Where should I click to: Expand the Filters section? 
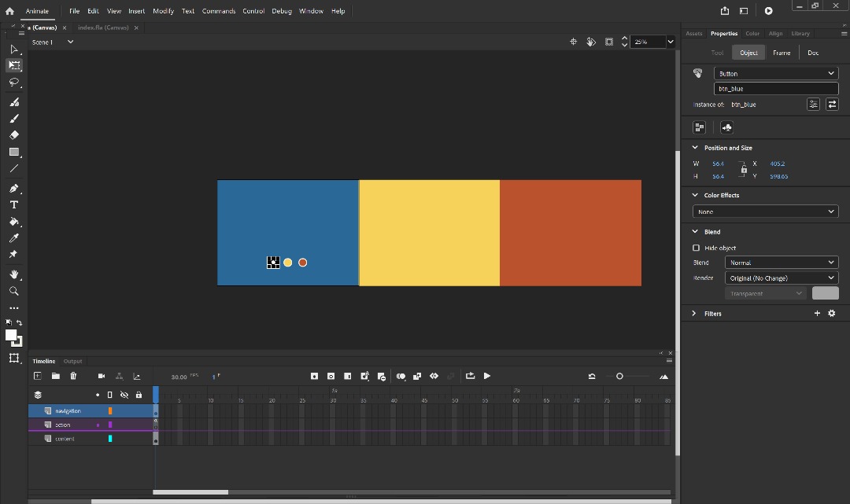tap(694, 314)
